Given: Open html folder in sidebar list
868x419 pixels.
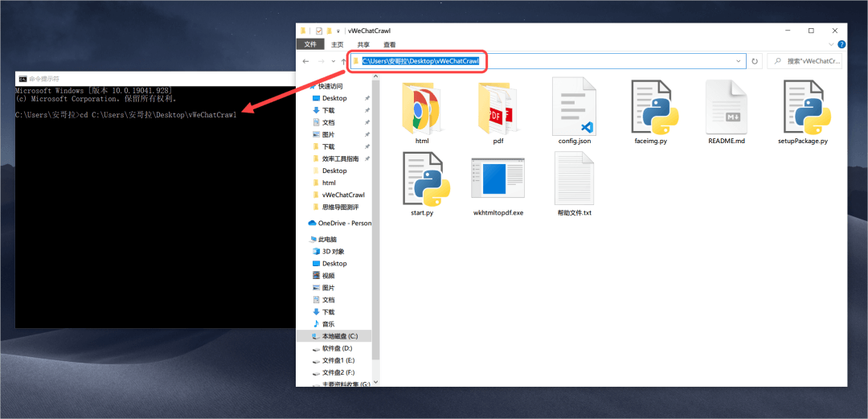Looking at the screenshot, I should click(x=324, y=183).
